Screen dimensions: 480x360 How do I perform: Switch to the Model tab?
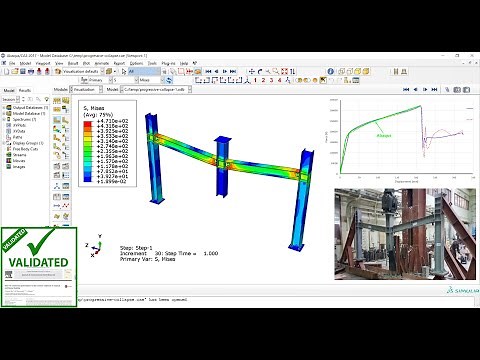(x=9, y=90)
